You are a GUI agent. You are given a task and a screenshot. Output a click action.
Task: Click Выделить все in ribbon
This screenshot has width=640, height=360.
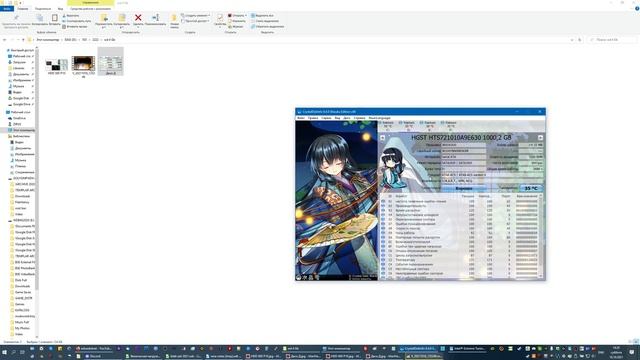[262, 16]
